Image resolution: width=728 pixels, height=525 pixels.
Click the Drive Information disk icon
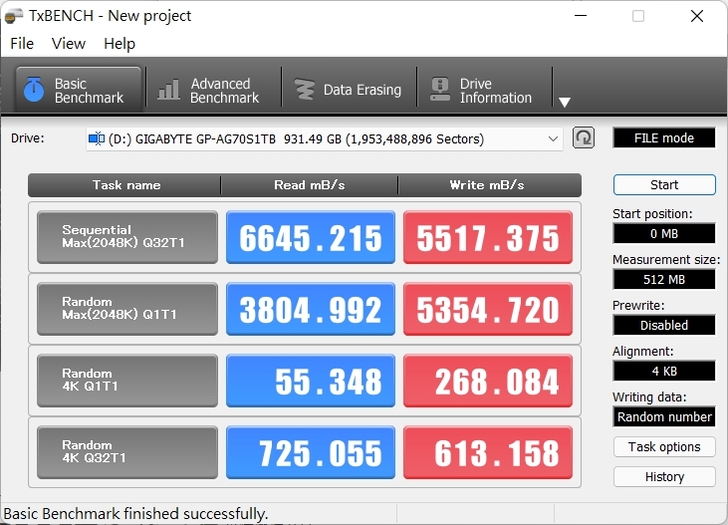[x=440, y=90]
